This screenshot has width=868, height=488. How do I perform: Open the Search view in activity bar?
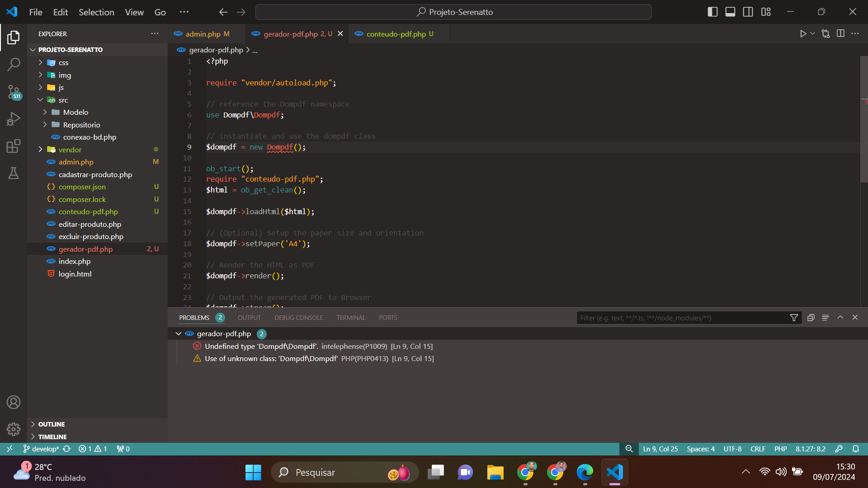click(x=14, y=65)
